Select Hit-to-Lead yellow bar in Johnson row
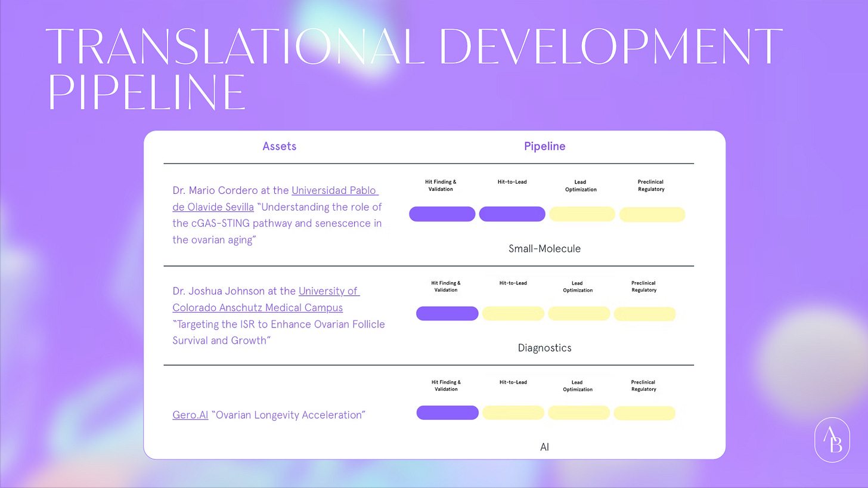The height and width of the screenshot is (488, 868). [513, 313]
